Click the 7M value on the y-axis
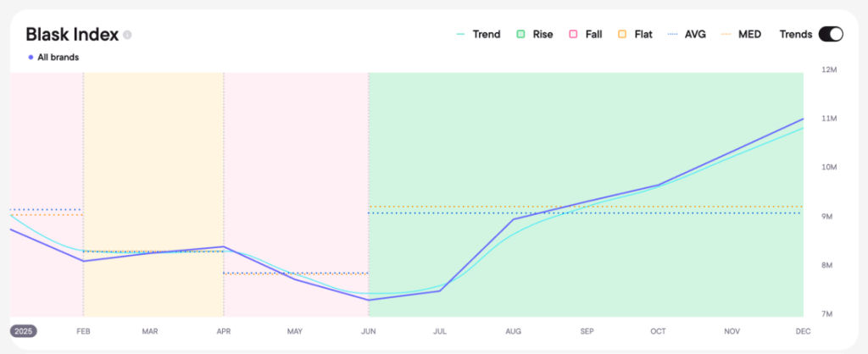Viewport: 868px width, 354px height. click(x=827, y=314)
